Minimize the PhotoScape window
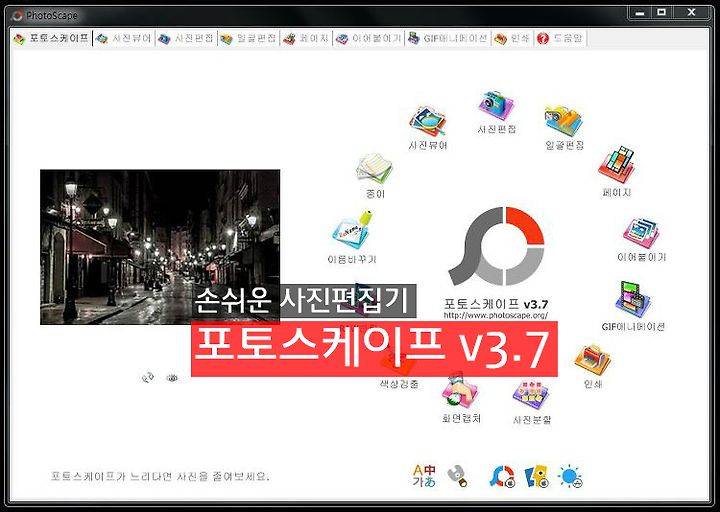The image size is (720, 512). [640, 13]
